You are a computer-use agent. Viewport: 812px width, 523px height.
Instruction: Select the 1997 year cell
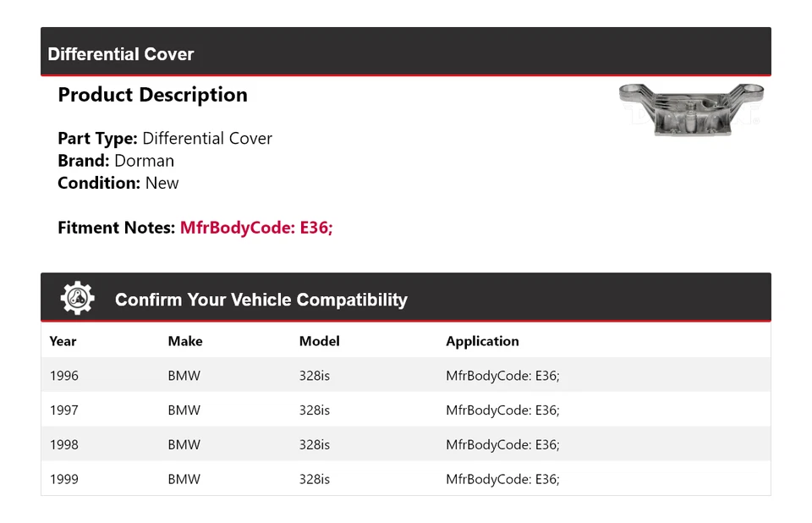coord(64,410)
